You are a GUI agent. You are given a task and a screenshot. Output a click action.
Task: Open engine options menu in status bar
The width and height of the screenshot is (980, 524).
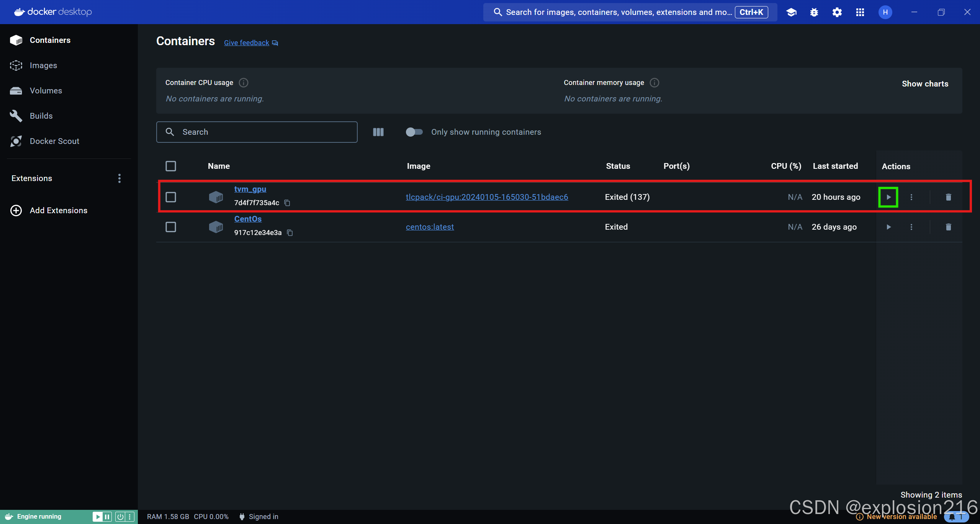pyautogui.click(x=131, y=516)
